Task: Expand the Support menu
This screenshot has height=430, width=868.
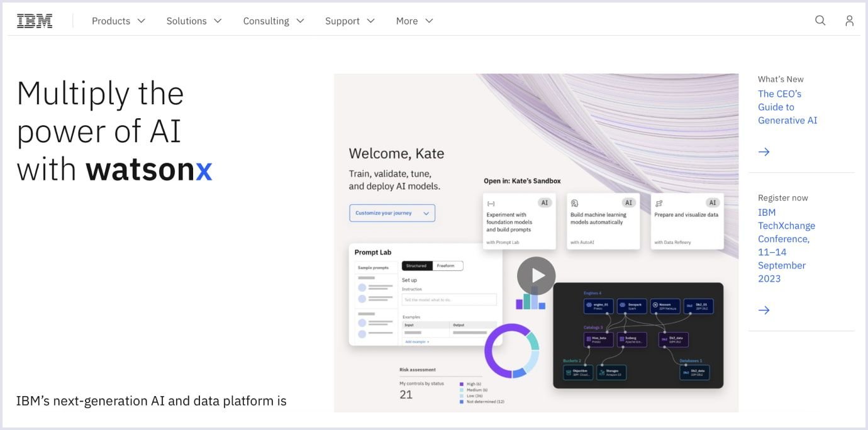Action: pyautogui.click(x=350, y=21)
